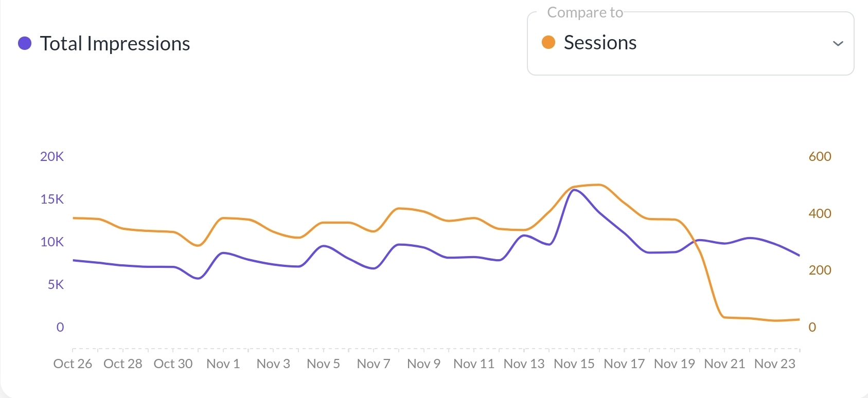Image resolution: width=868 pixels, height=398 pixels.
Task: Select the Oct 26 date on the x-axis
Action: [x=73, y=364]
